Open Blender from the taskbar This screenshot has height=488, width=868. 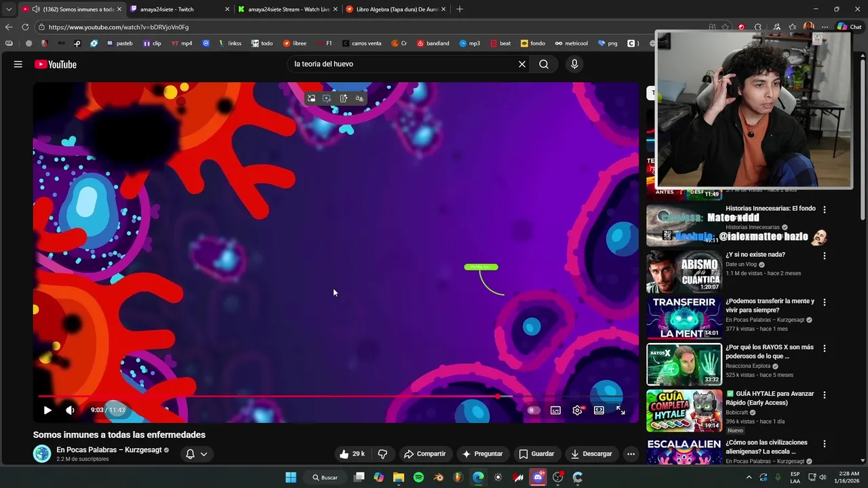pyautogui.click(x=439, y=477)
